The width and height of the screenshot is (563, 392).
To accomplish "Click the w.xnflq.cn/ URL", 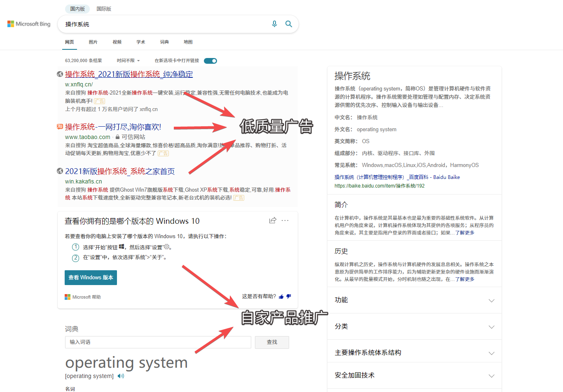I will click(x=79, y=84).
